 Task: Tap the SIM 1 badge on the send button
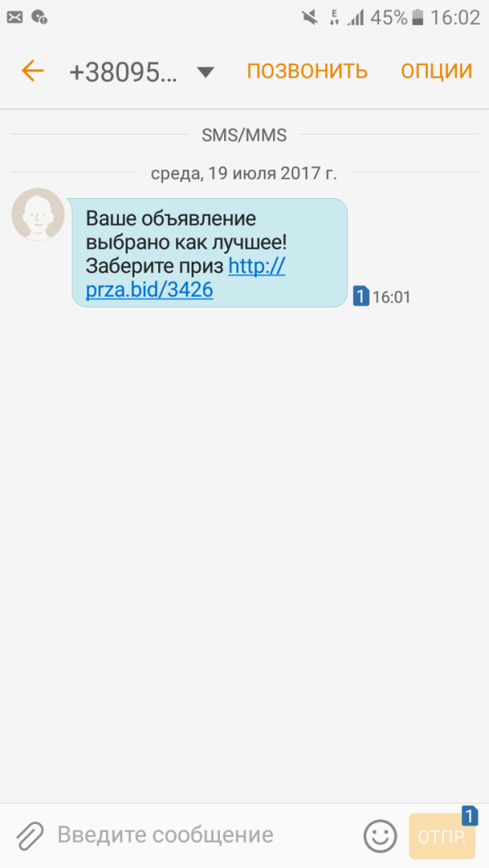469,817
